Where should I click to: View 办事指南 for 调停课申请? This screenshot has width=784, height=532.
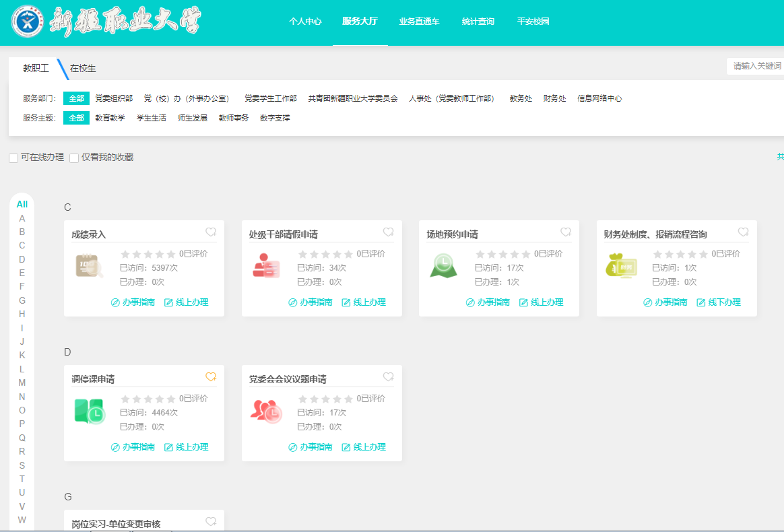133,447
